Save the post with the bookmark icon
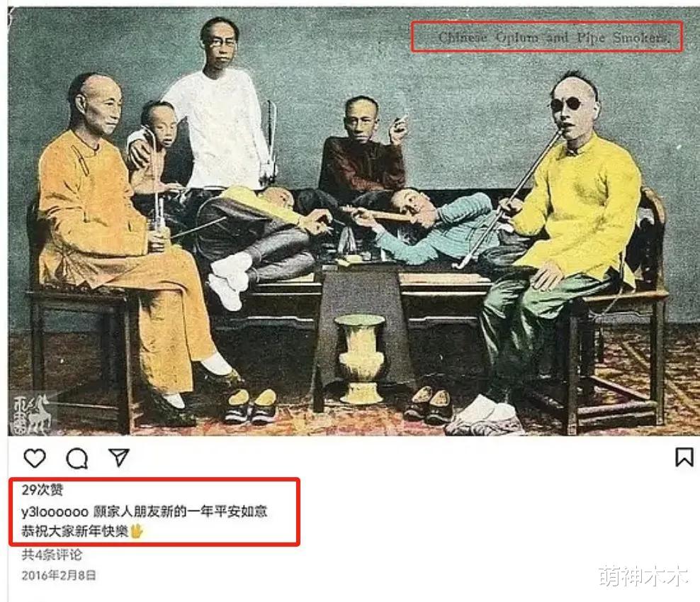 pyautogui.click(x=684, y=457)
